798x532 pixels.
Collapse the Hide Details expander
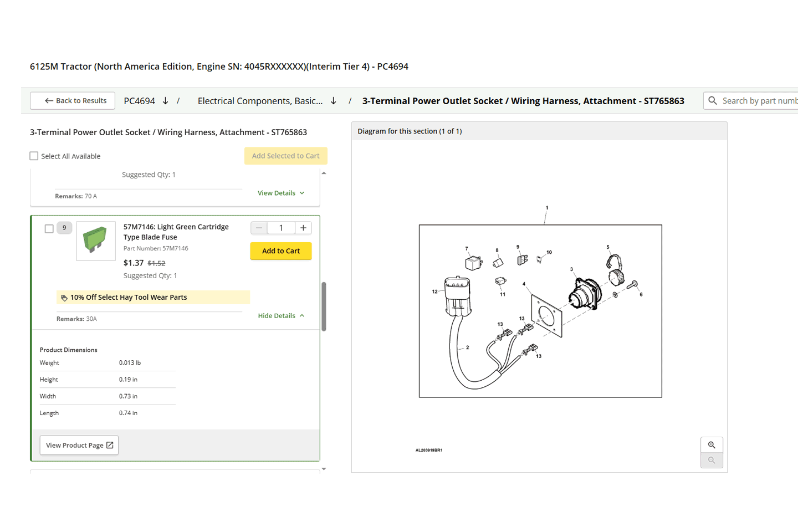[281, 316]
